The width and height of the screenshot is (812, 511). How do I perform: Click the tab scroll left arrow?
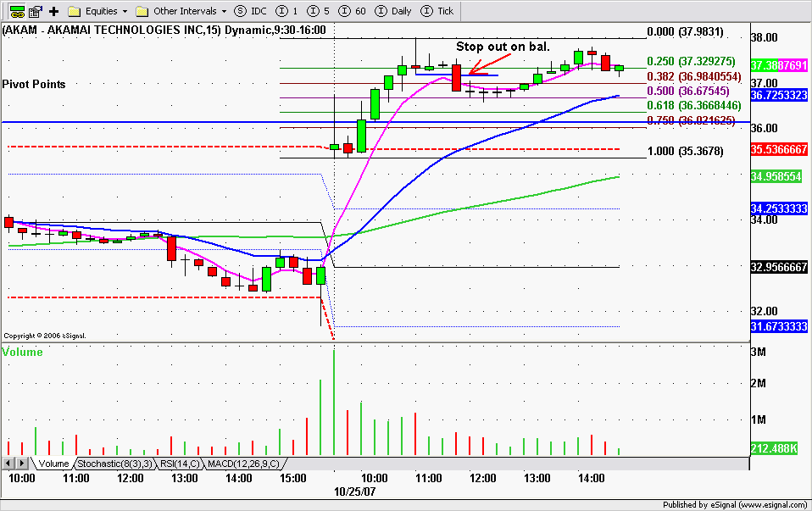click(8, 464)
